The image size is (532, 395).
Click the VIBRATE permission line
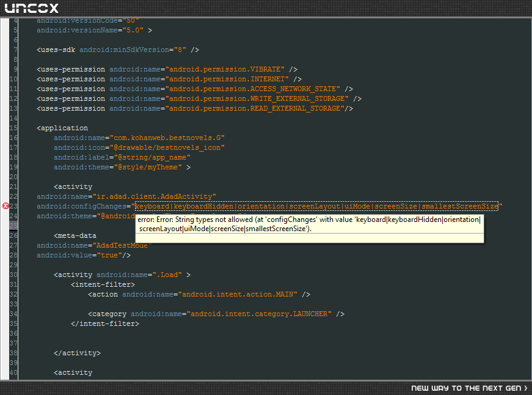(167, 69)
